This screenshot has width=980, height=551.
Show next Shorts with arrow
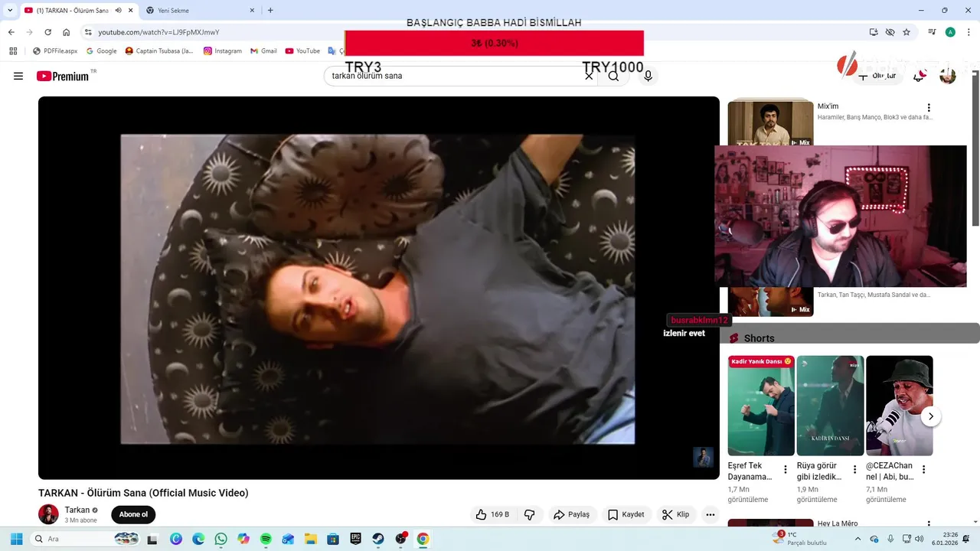click(x=930, y=416)
